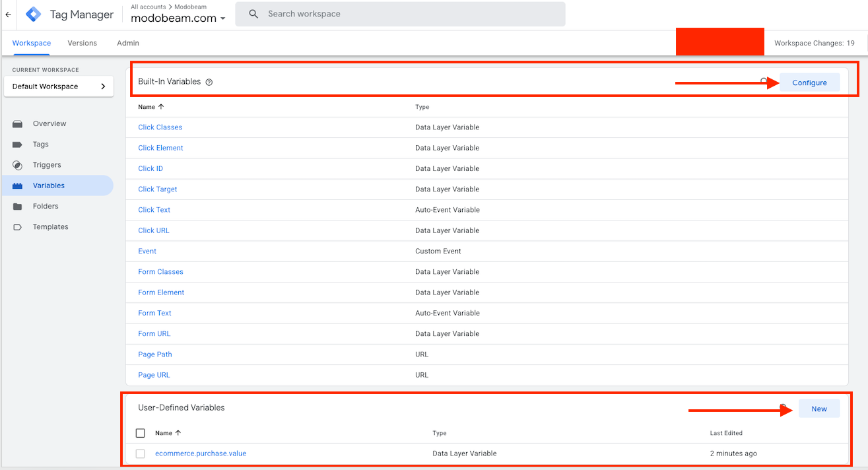Toggle the select-all checkbox in User-Defined Variables

[140, 433]
